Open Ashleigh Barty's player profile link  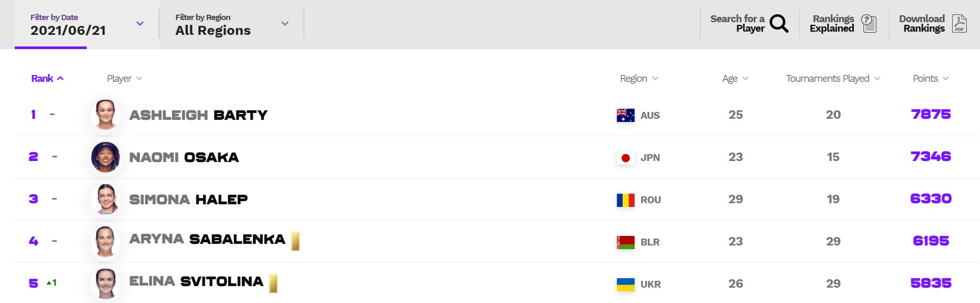tap(198, 115)
